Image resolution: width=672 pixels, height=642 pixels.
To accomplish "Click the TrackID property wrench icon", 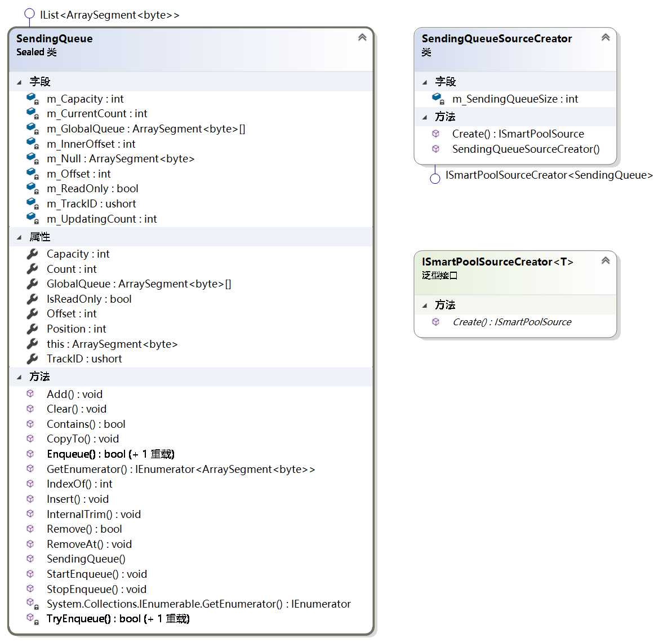I will 32,358.
